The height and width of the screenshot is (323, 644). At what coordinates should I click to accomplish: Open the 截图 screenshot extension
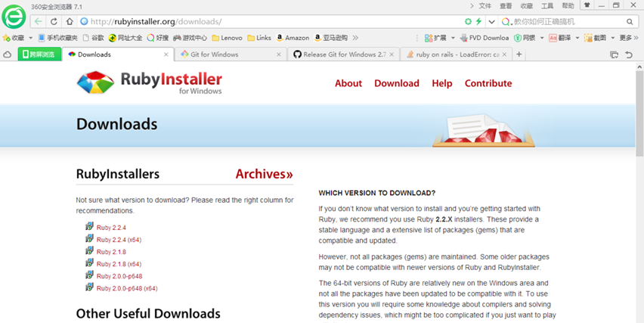[x=595, y=38]
